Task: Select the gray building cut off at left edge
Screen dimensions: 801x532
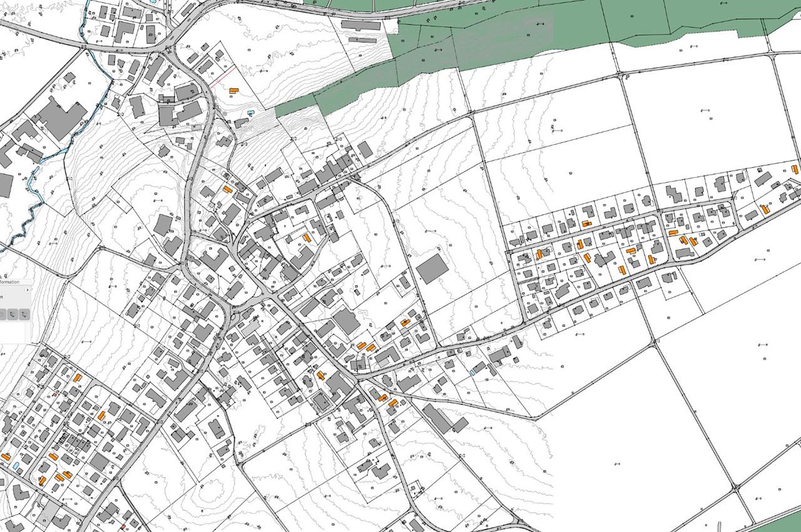Action: tap(5, 185)
